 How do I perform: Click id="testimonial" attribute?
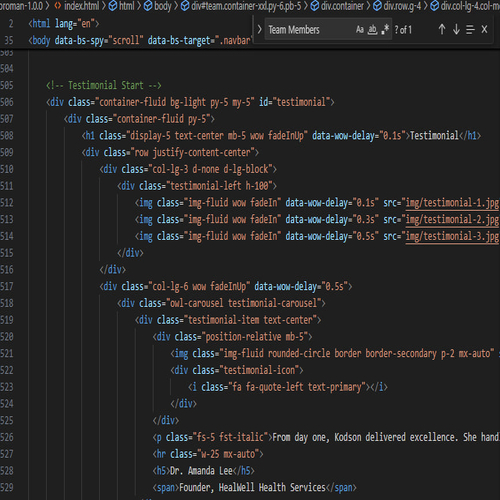pos(294,102)
